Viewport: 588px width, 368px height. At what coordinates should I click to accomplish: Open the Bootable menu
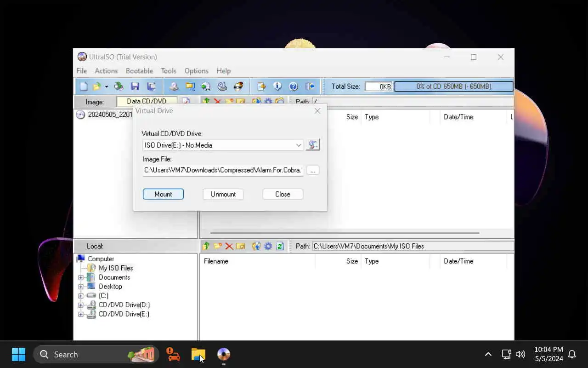(139, 71)
